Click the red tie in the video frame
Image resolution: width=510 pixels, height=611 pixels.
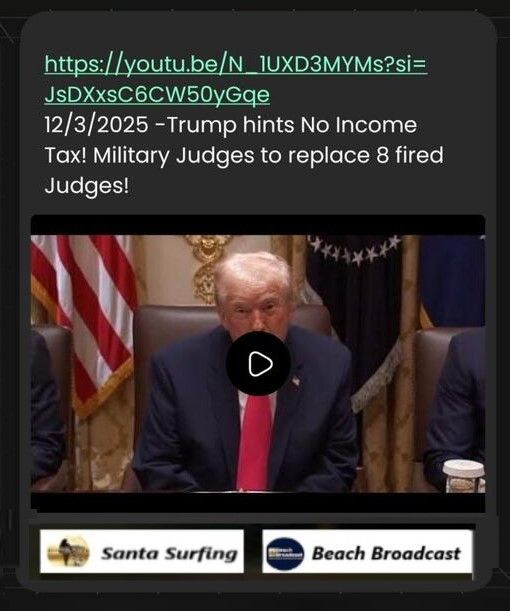coord(254,441)
